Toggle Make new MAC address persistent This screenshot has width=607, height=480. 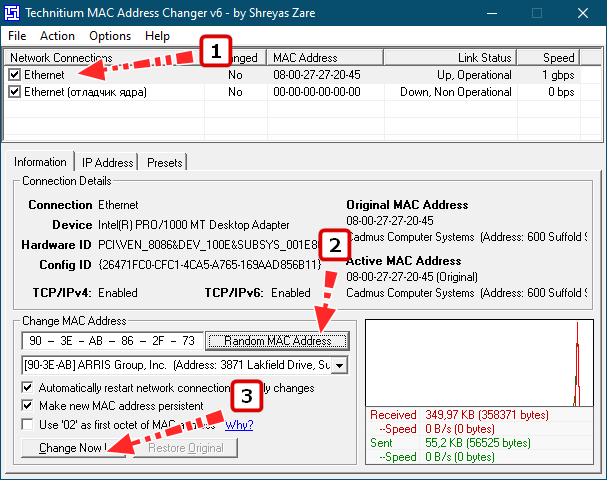[x=27, y=405]
